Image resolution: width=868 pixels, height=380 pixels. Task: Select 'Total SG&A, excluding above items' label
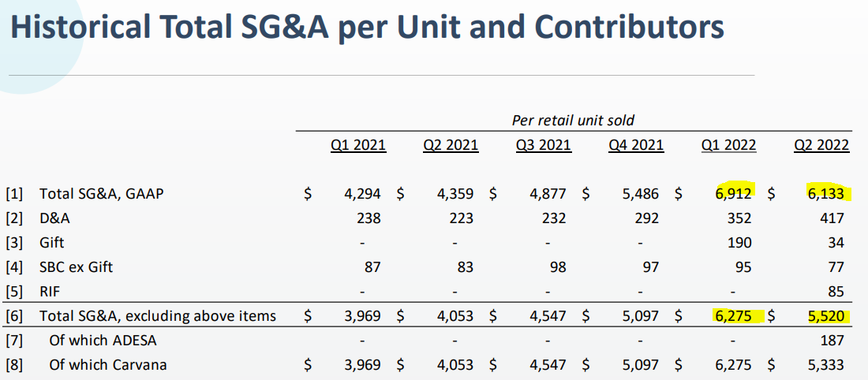pos(157,316)
